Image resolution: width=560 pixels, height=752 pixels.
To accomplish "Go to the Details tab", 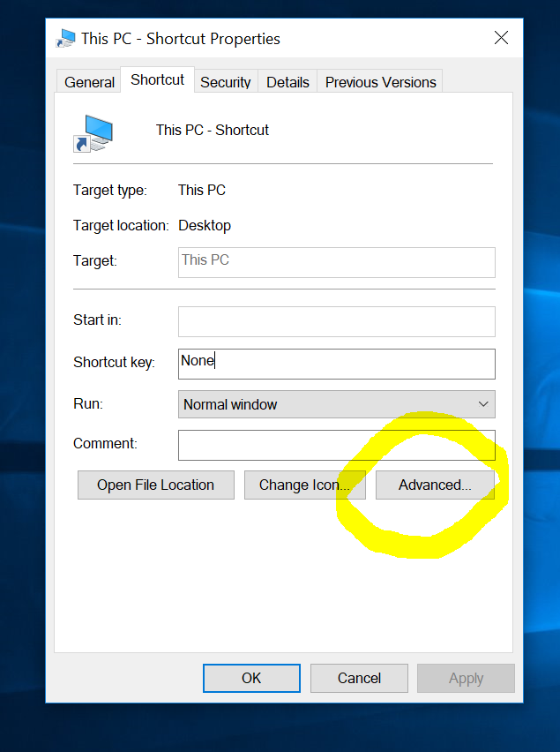I will 287,82.
